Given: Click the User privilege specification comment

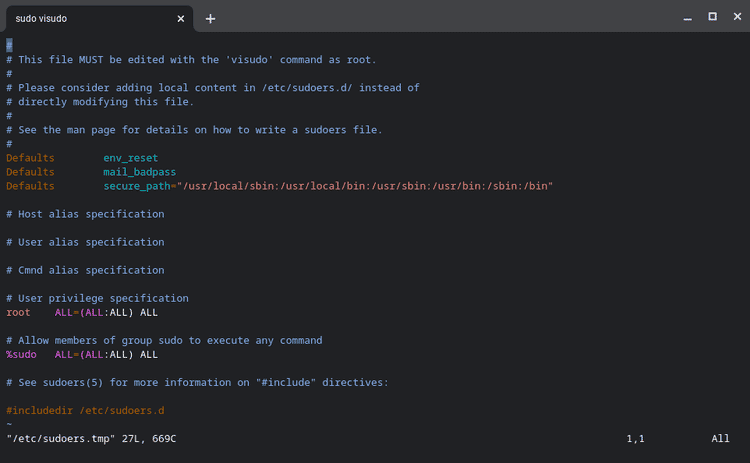Looking at the screenshot, I should click(x=97, y=298).
